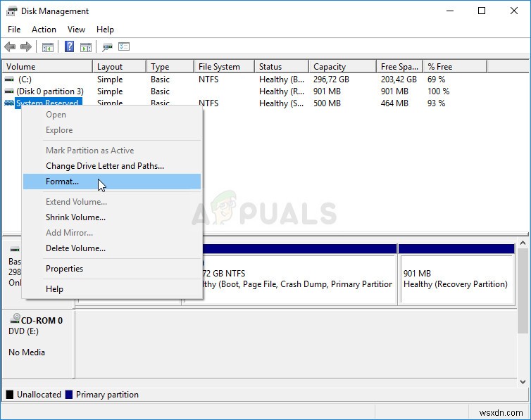Select the Disk 0 partition 3 drive icon
Viewport: 531px width, 420px height.
click(9, 91)
